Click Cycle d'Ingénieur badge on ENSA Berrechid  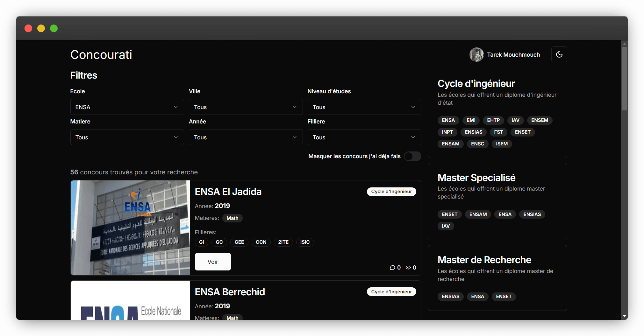point(391,292)
